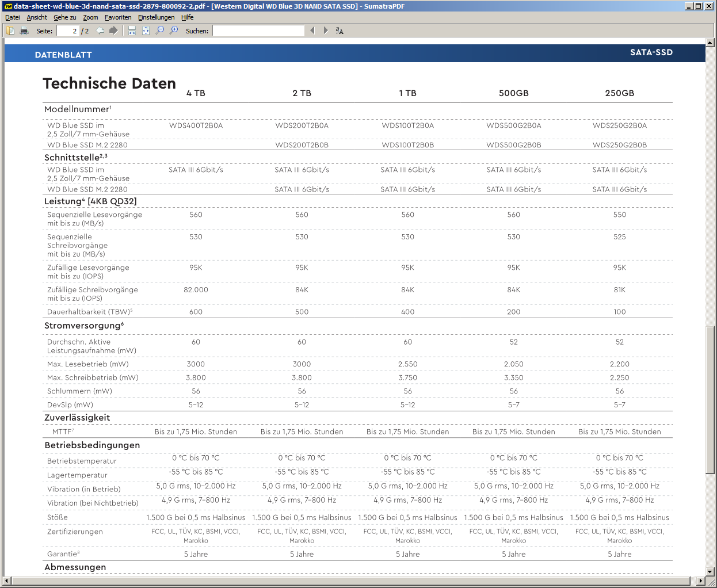Click the '500GB' column header
Image resolution: width=717 pixels, height=588 pixels.
click(x=513, y=93)
